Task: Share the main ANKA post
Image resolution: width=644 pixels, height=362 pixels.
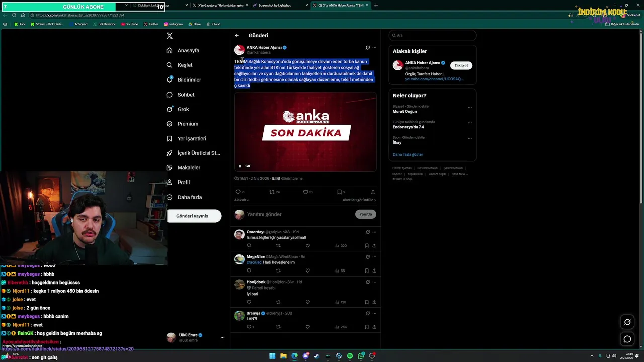Action: tap(373, 192)
